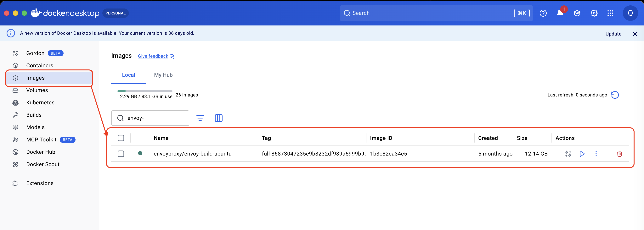Click the Docker Desktop whale logo
This screenshot has height=230, width=644.
[x=36, y=13]
